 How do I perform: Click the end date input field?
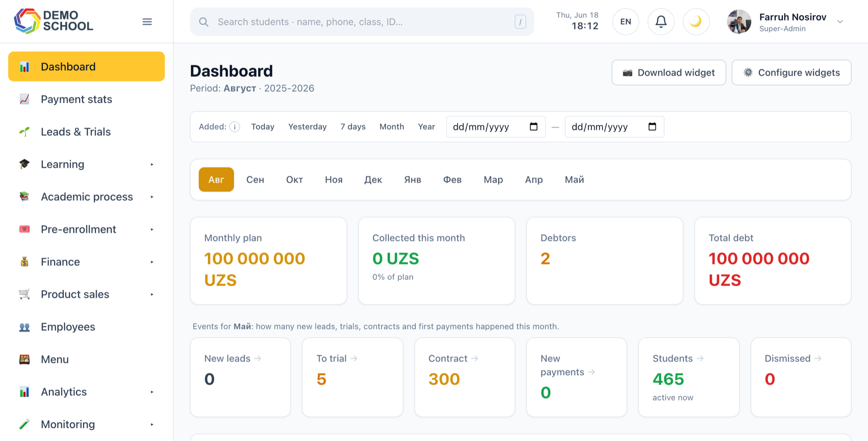point(614,127)
